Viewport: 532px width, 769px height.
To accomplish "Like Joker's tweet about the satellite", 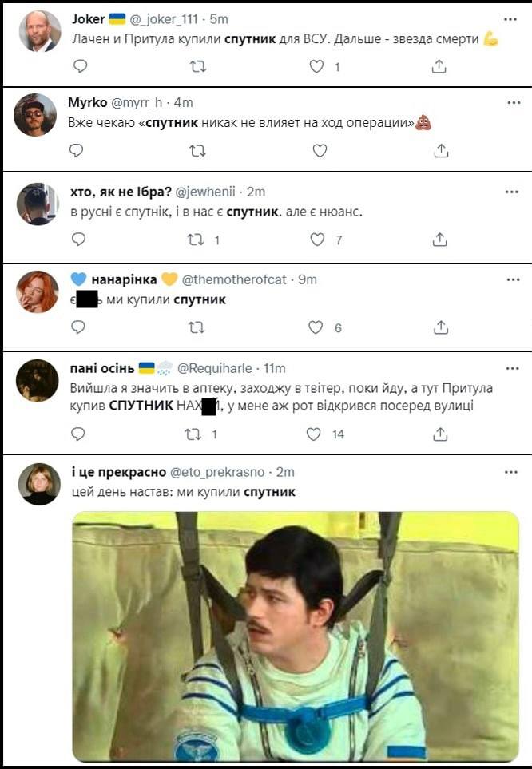I will click(x=317, y=67).
